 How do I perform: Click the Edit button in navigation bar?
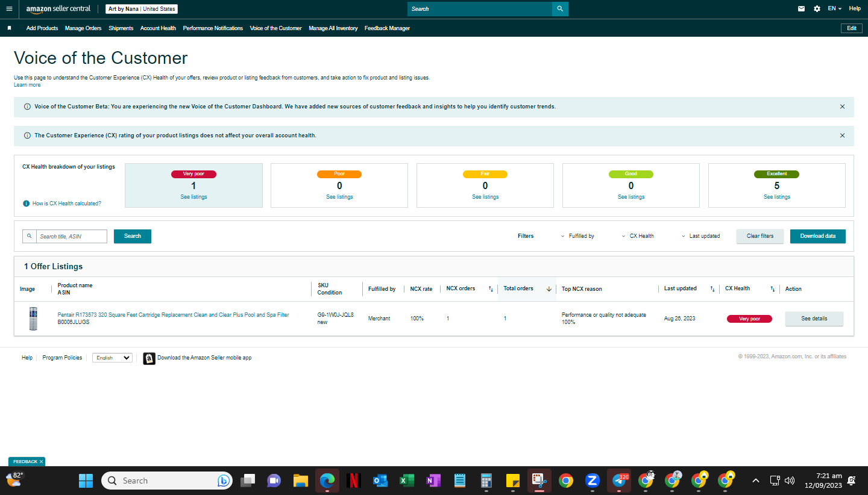point(852,28)
